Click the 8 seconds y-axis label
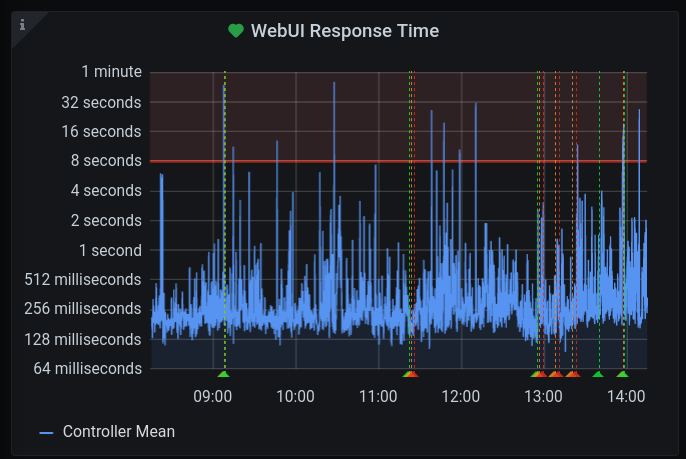This screenshot has width=686, height=459. click(106, 161)
